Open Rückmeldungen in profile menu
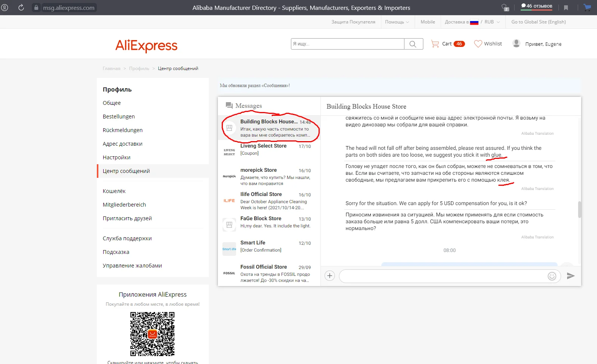Image resolution: width=597 pixels, height=364 pixels. (123, 130)
